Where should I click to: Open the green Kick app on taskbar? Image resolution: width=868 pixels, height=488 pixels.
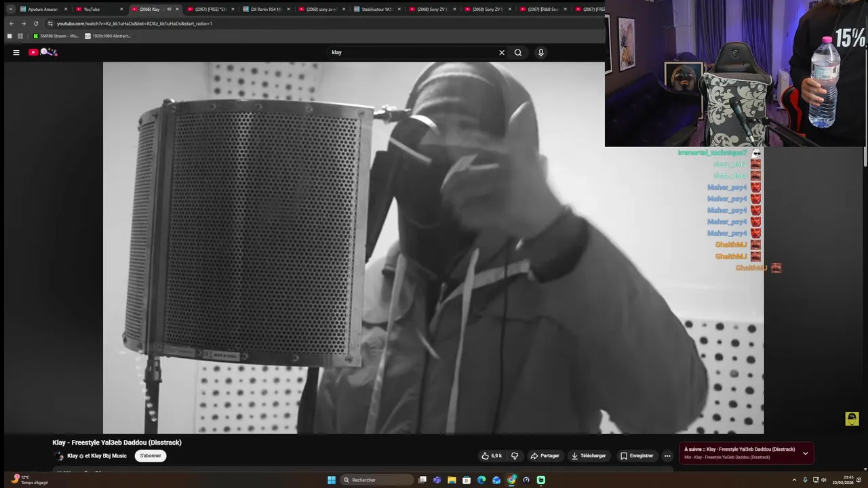541,480
